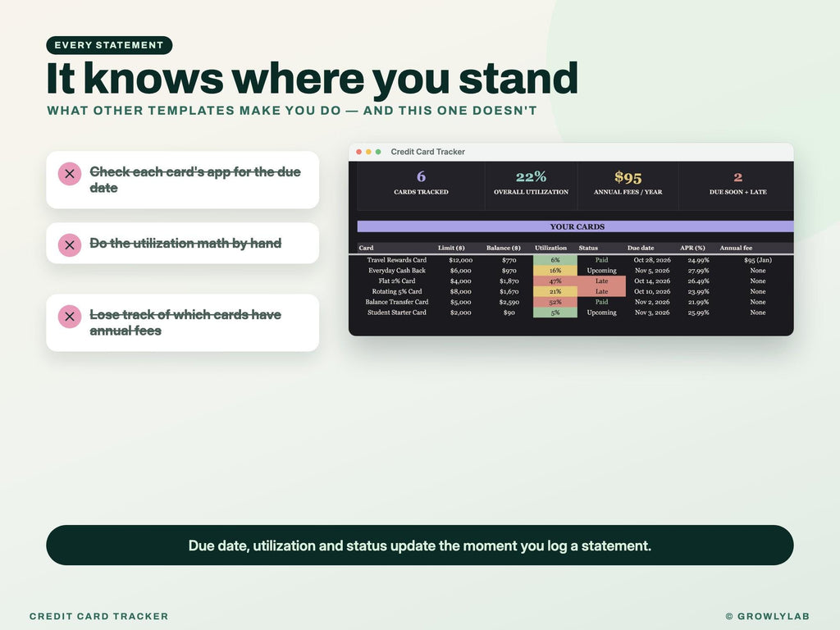Click the X icon beside "Do the utilization math"
This screenshot has width=840, height=630.
pos(70,244)
